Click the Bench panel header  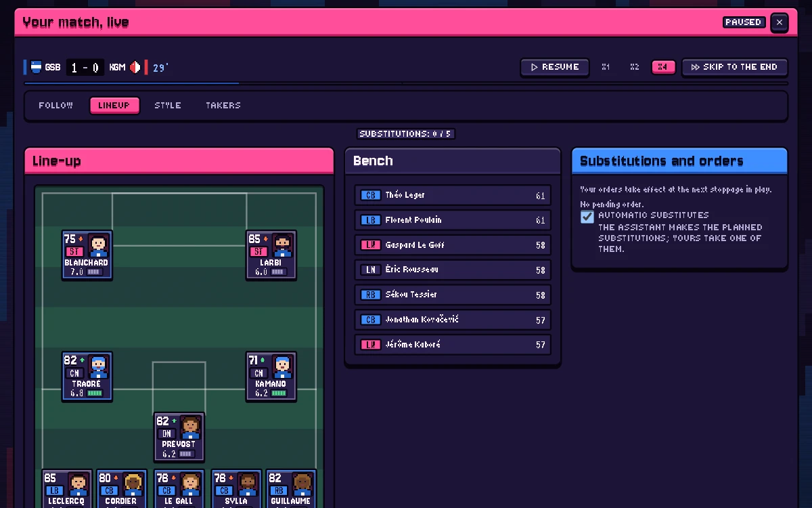point(453,161)
